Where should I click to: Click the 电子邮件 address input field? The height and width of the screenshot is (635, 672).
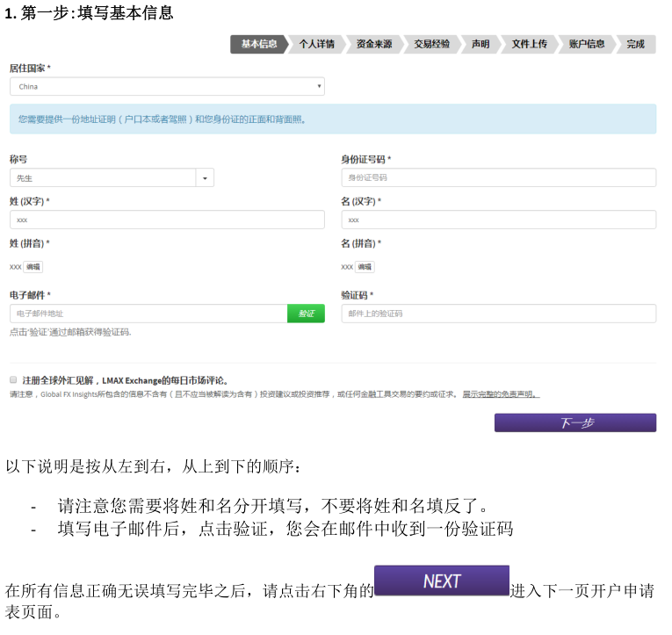(x=148, y=314)
